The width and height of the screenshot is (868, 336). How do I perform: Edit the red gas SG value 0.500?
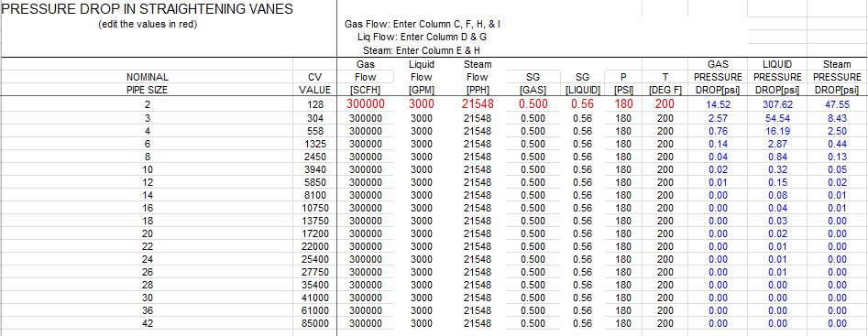[533, 103]
